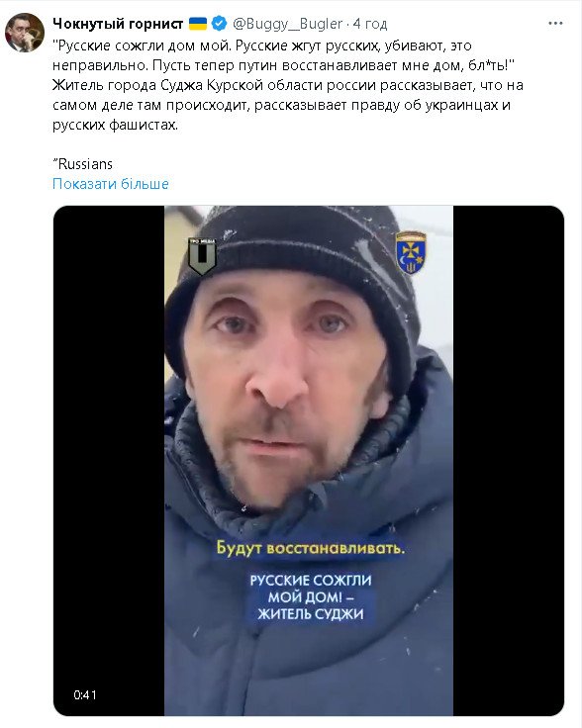Click the English text beginning "Russians"
The width and height of the screenshot is (582, 728).
(x=83, y=164)
